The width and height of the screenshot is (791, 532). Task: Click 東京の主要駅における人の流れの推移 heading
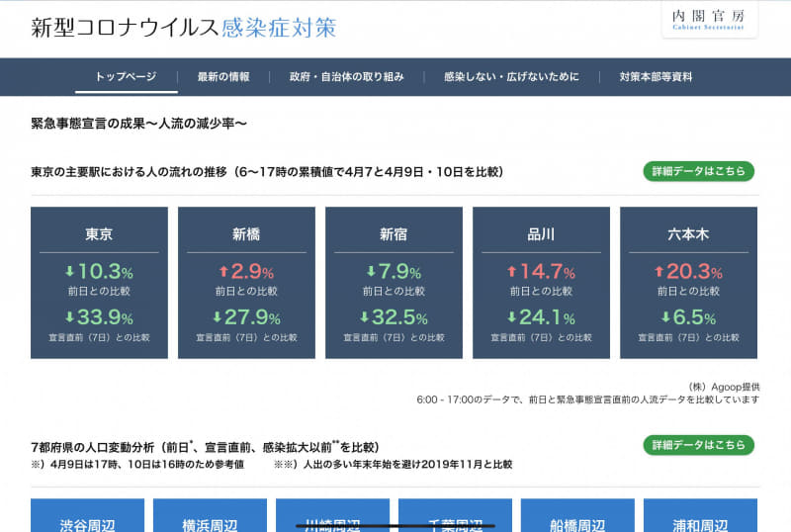pyautogui.click(x=267, y=172)
